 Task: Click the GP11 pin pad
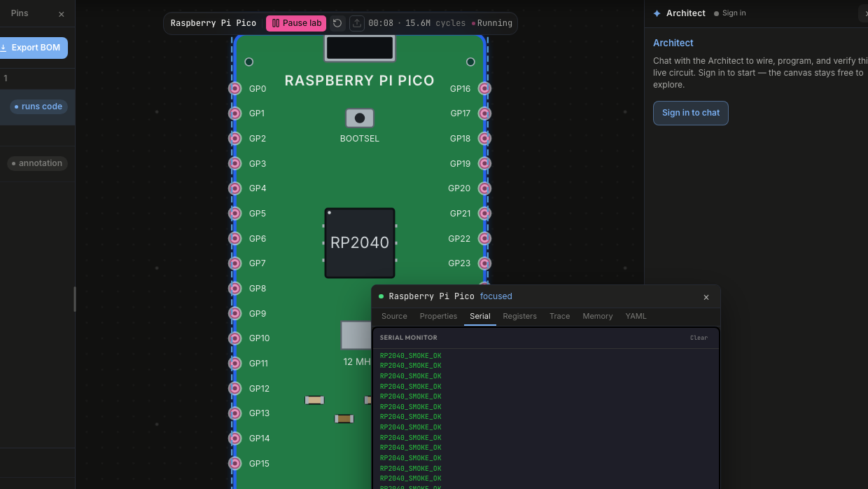point(235,363)
